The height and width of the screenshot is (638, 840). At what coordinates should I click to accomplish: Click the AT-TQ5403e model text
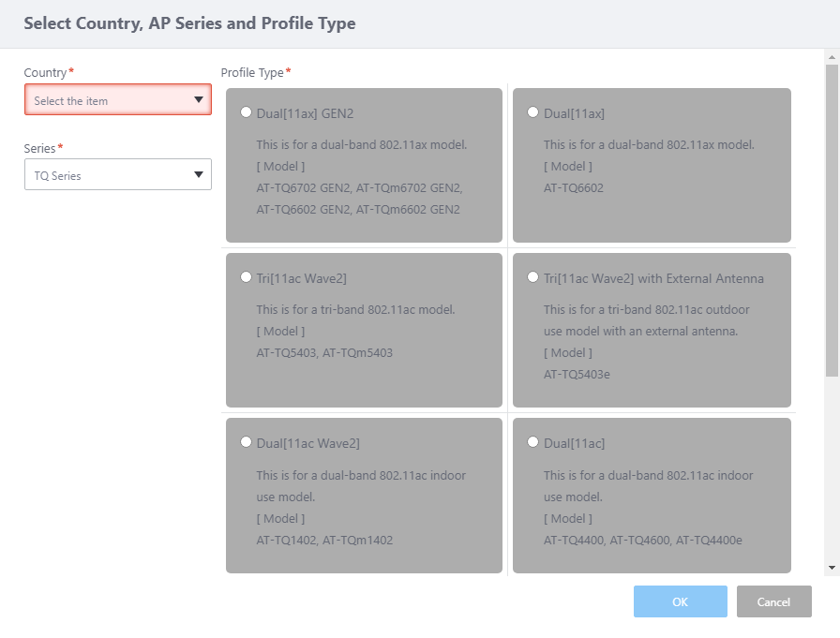tap(575, 375)
